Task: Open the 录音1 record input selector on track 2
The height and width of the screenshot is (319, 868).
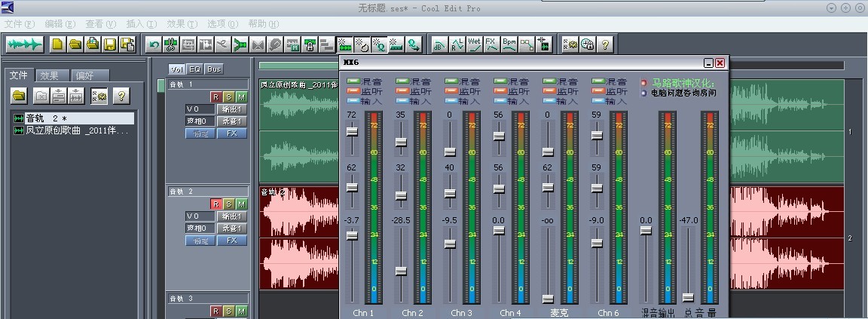Action: [x=231, y=228]
